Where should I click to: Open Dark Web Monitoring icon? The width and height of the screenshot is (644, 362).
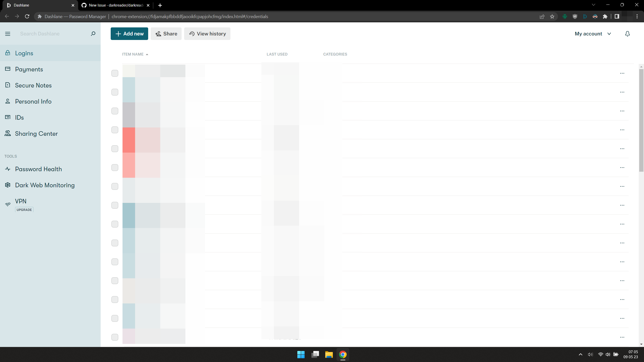tap(8, 185)
